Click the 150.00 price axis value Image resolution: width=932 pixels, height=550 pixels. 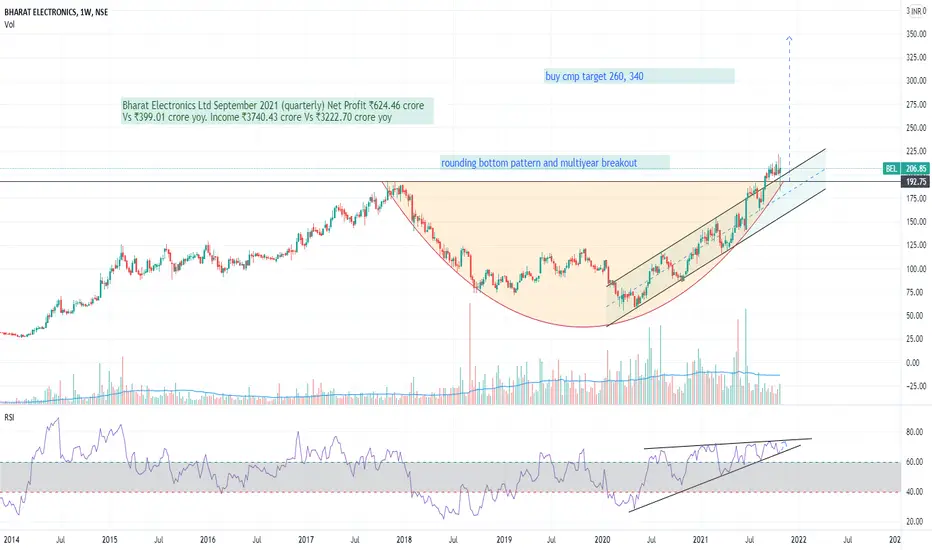(x=916, y=222)
